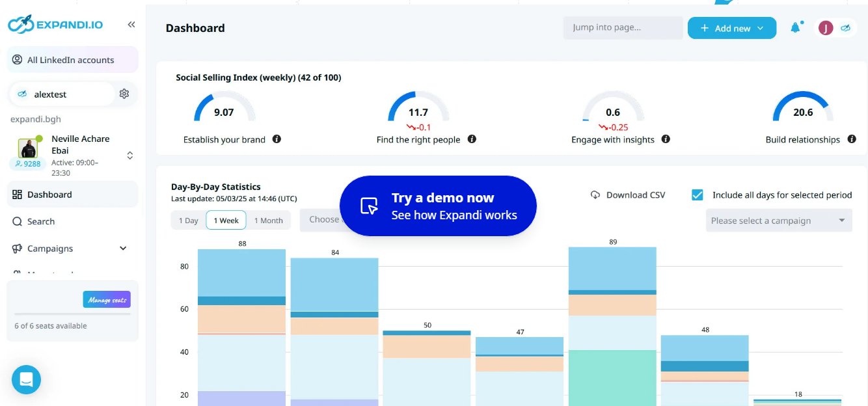Select the 1 Month tab
This screenshot has height=406, width=868.
click(268, 221)
